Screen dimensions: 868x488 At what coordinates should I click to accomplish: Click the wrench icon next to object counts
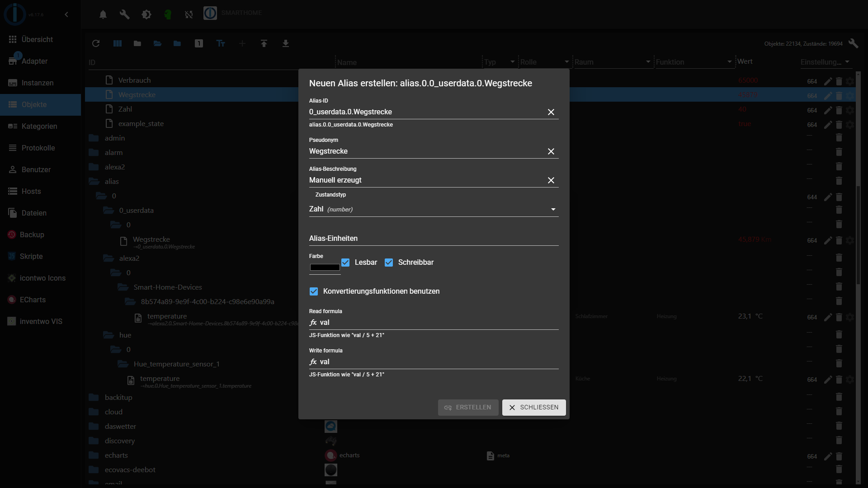[854, 43]
